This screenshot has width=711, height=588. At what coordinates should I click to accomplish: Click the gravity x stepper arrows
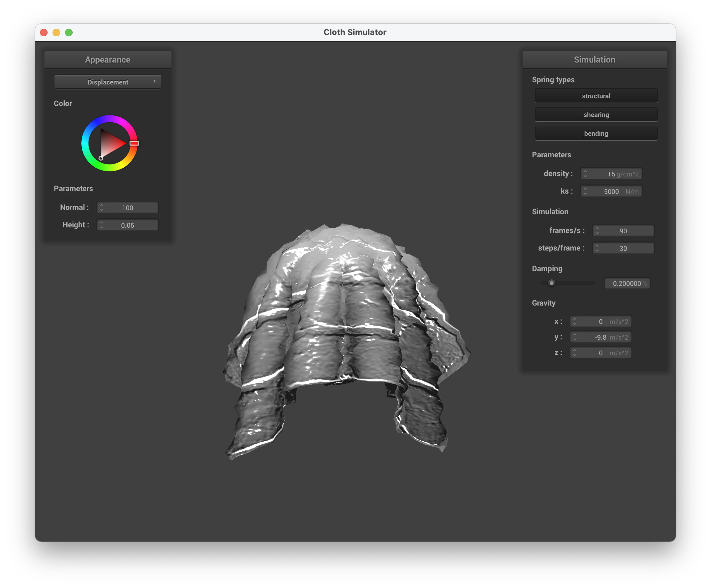tap(574, 321)
